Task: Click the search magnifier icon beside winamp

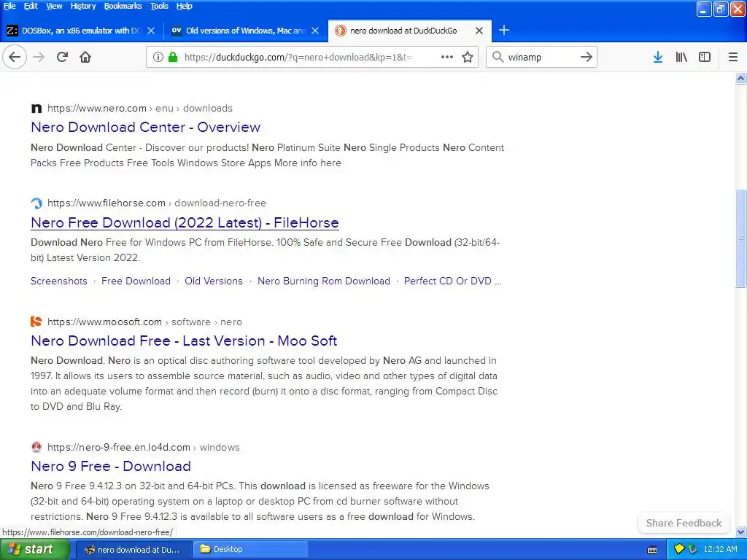Action: point(498,57)
